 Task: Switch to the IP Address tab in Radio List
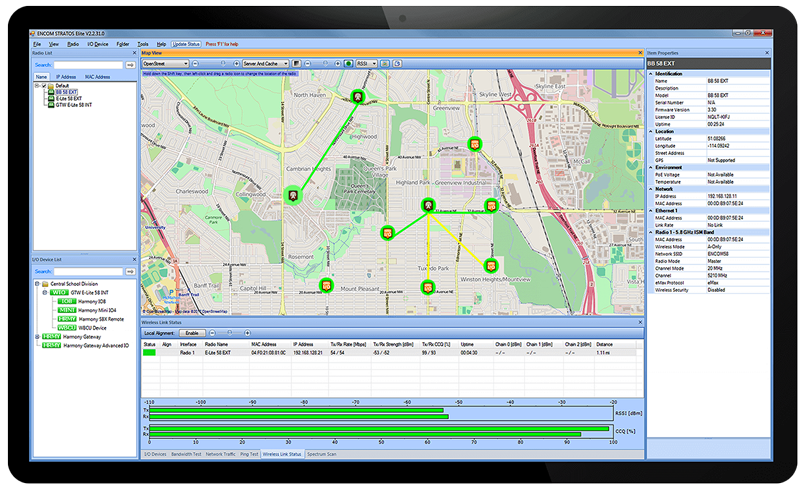tap(66, 77)
